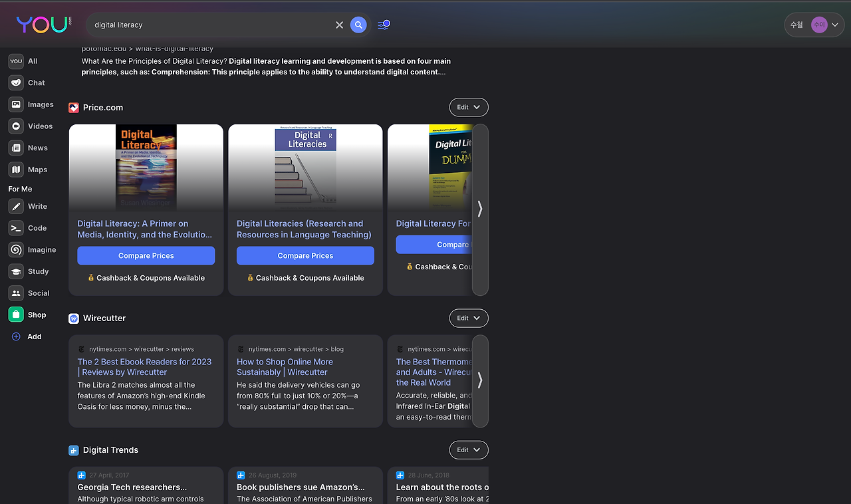Viewport: 851px width, 504px height.
Task: Click the Digital Trends section title
Action: 110,450
